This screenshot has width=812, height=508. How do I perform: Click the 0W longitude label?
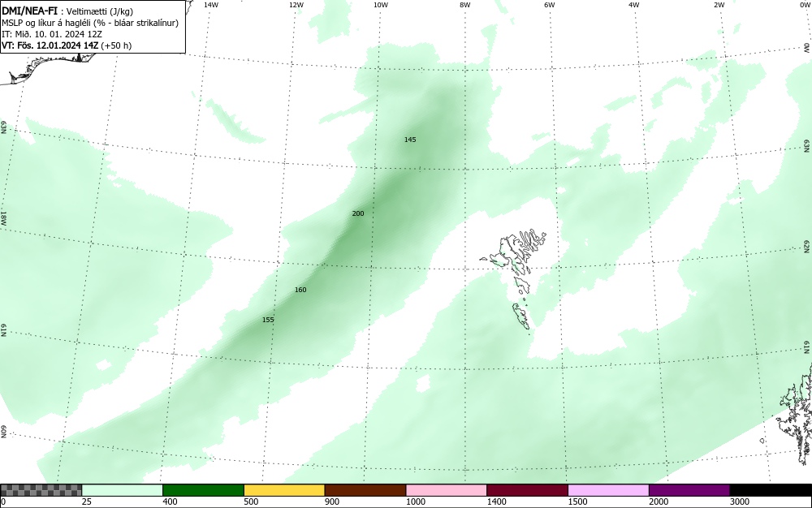[805, 5]
